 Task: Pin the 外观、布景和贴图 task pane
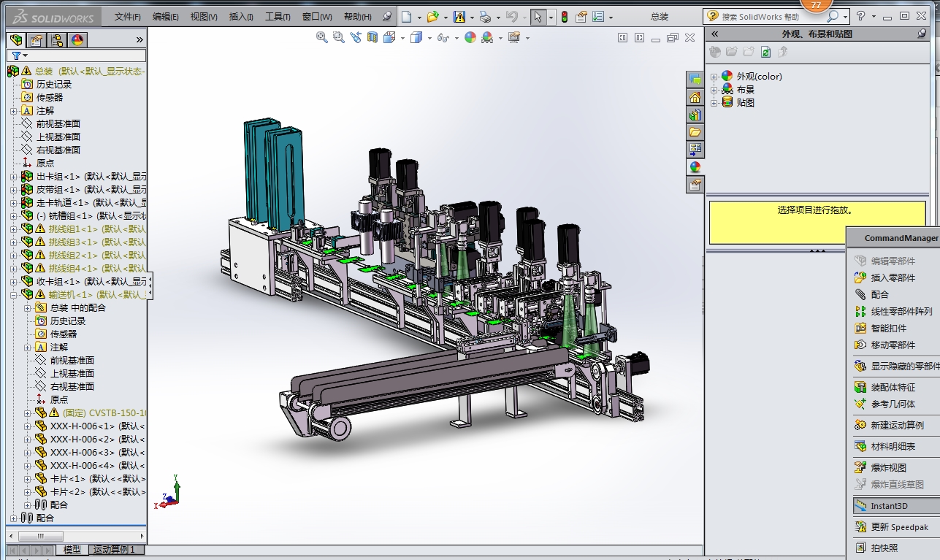point(922,34)
